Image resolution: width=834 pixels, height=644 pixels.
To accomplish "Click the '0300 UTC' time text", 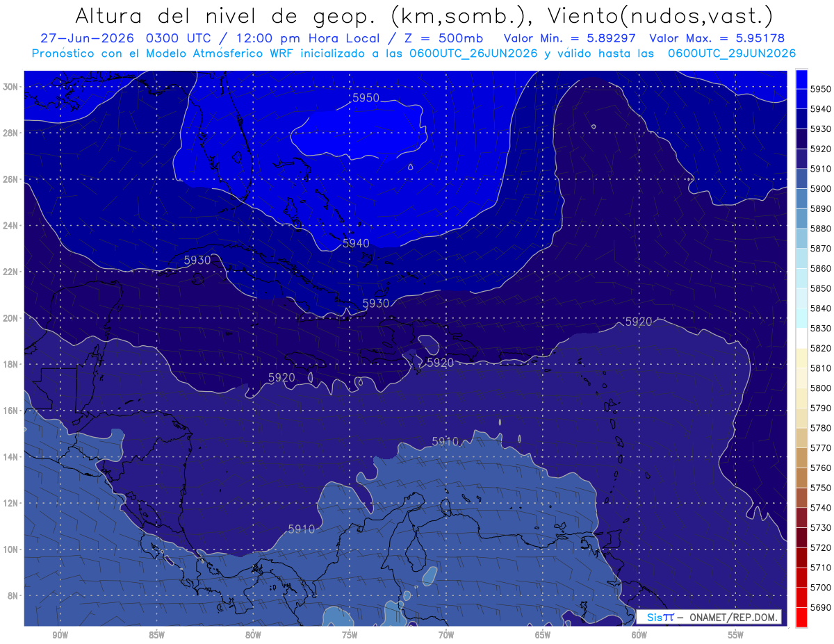I will click(x=179, y=38).
